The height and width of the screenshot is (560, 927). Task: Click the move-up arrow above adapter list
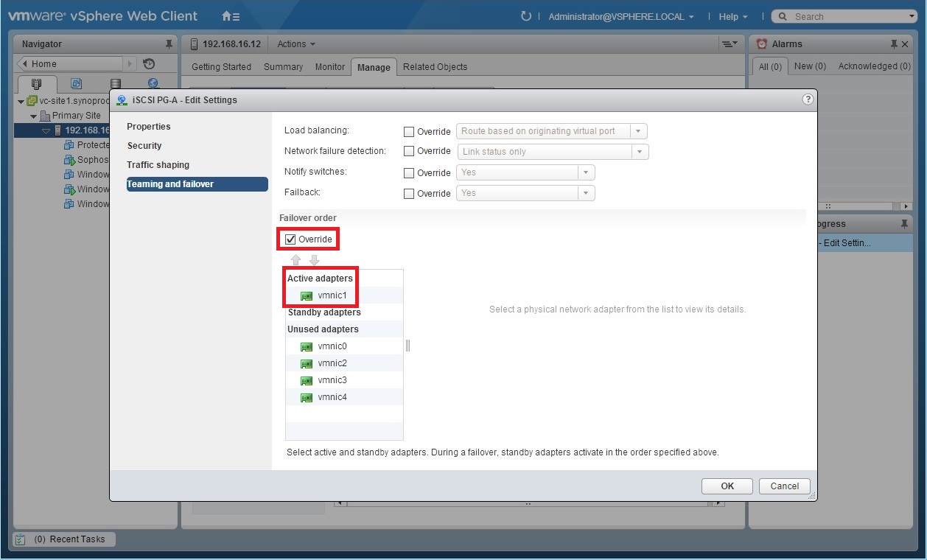295,260
